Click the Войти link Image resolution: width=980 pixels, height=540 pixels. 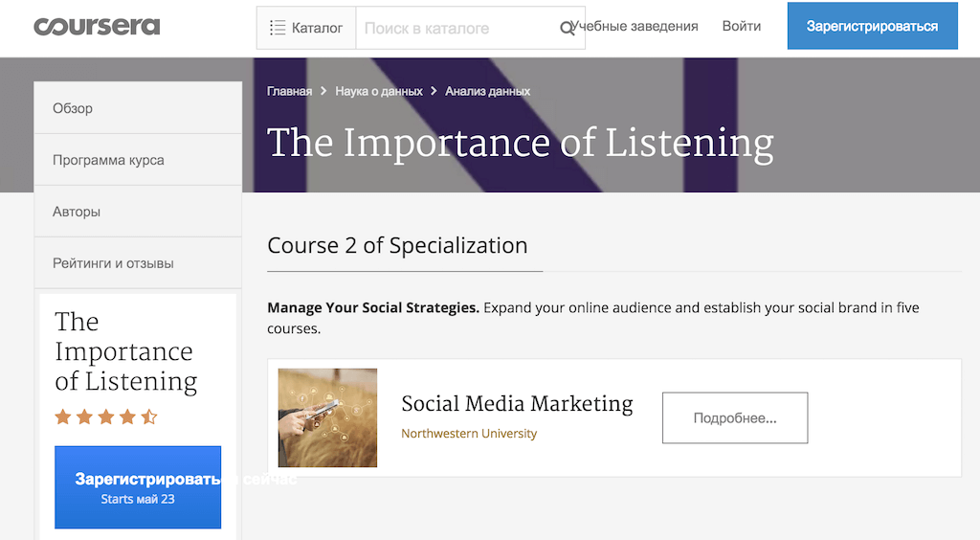pos(742,27)
